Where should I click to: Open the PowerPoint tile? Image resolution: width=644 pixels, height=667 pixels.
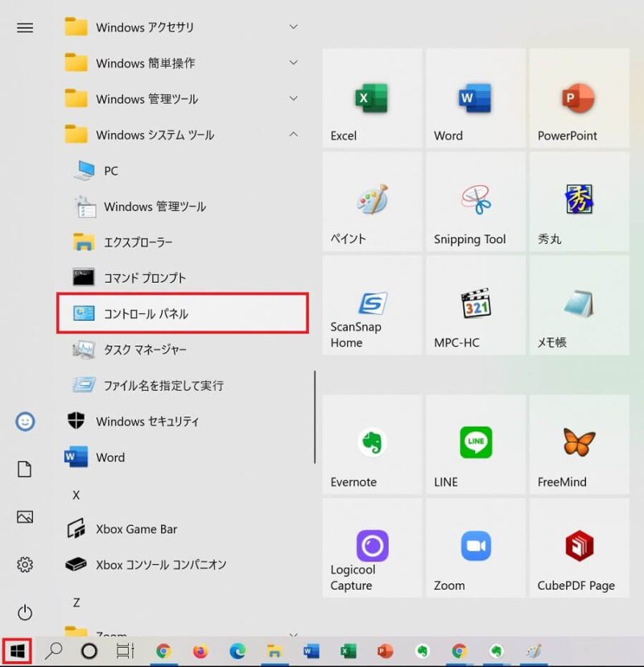[580, 98]
